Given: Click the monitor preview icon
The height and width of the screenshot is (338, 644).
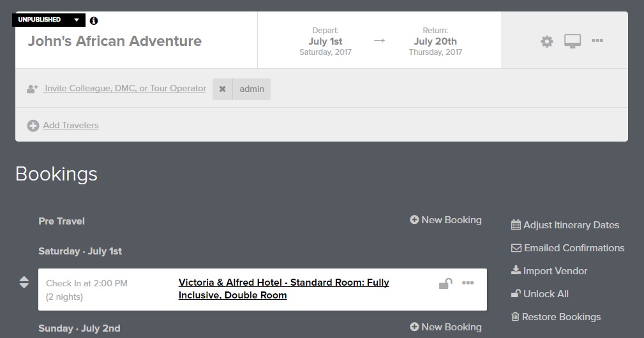Looking at the screenshot, I should tap(573, 41).
